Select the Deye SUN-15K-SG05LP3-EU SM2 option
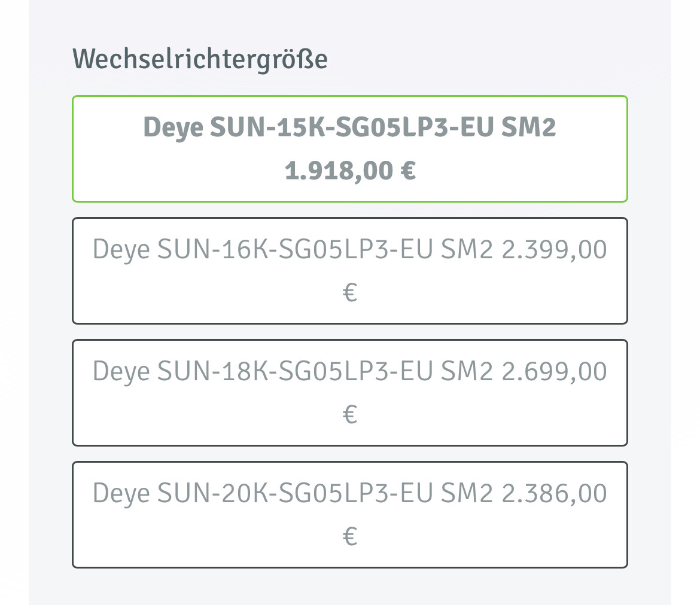 pyautogui.click(x=350, y=149)
